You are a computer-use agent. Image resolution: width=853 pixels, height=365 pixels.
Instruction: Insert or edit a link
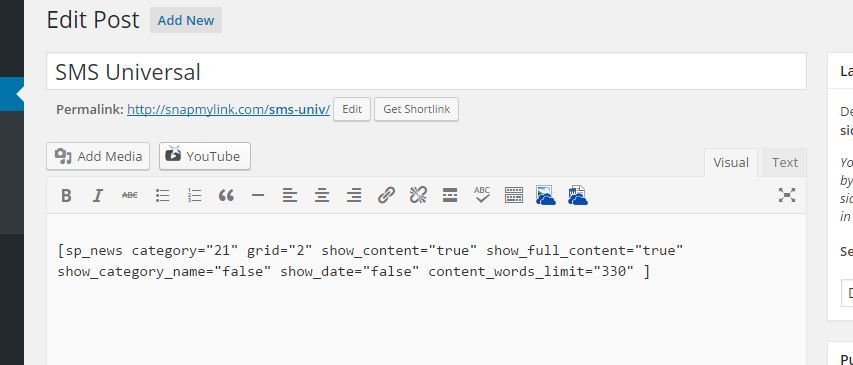[x=386, y=195]
